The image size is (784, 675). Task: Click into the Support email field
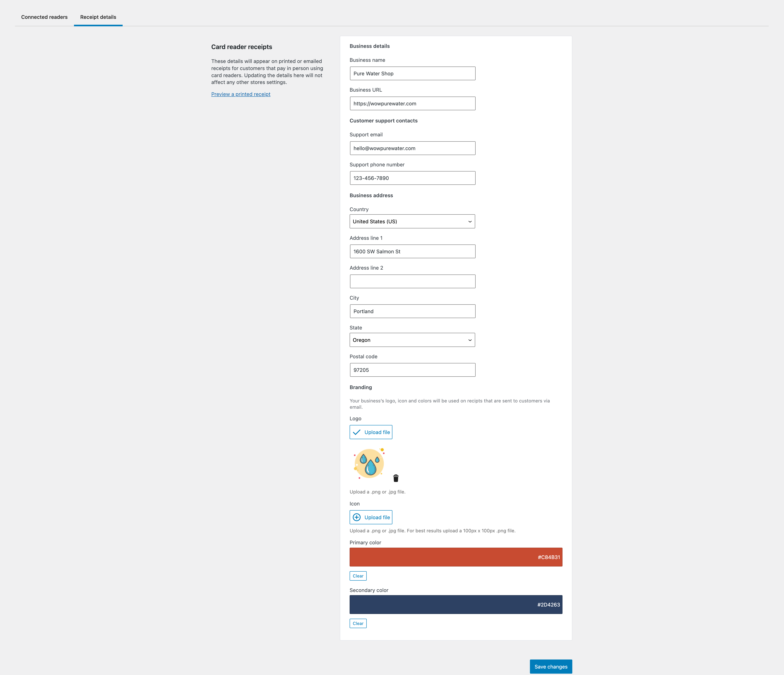[x=412, y=148]
